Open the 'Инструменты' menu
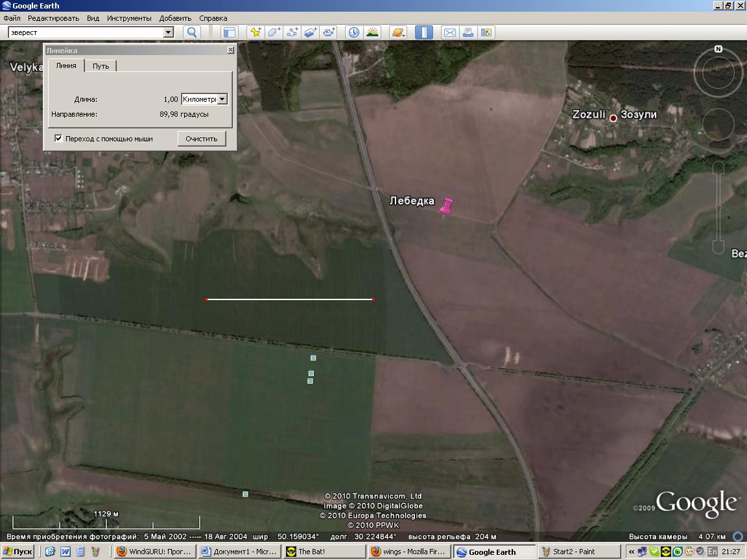Screen dimensions: 747x560 coord(129,18)
